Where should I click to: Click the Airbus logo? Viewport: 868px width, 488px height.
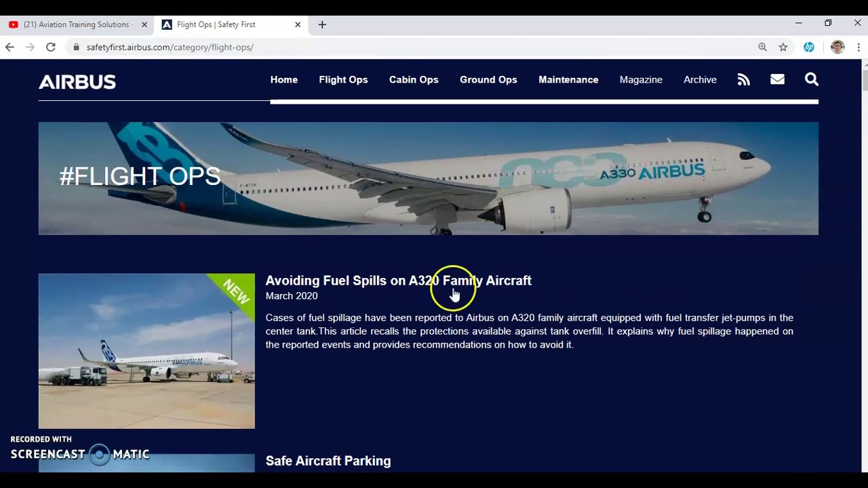[77, 82]
